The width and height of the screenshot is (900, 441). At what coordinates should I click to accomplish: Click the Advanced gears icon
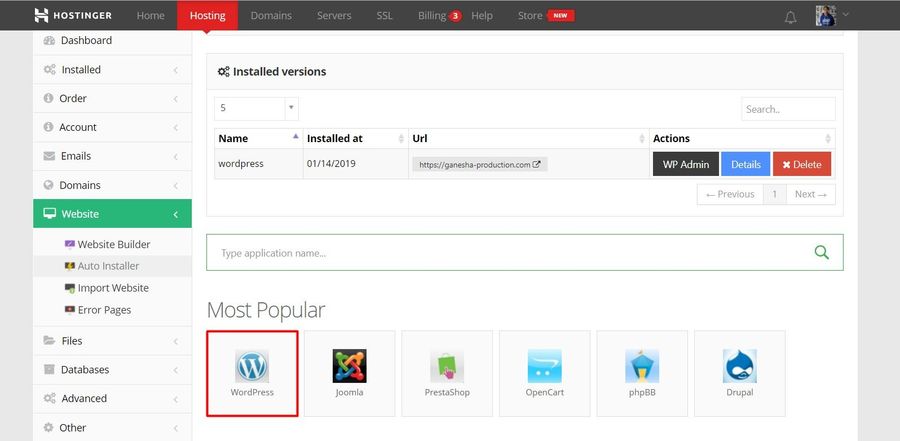[49, 399]
